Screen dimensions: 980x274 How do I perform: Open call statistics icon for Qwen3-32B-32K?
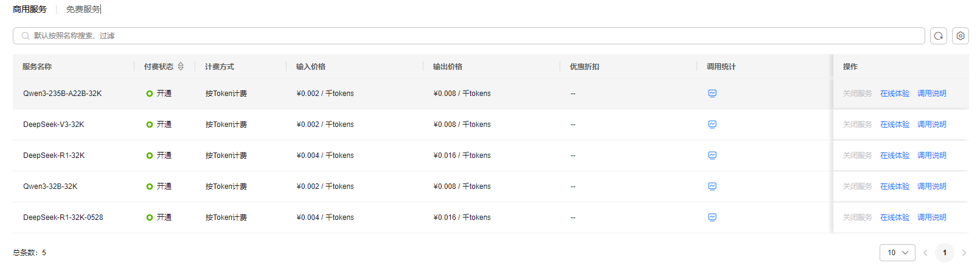click(x=712, y=187)
